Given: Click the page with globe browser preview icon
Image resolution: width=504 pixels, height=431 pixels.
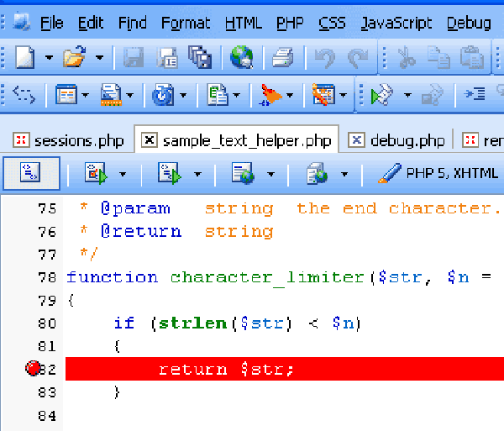Looking at the screenshot, I should coord(243,173).
